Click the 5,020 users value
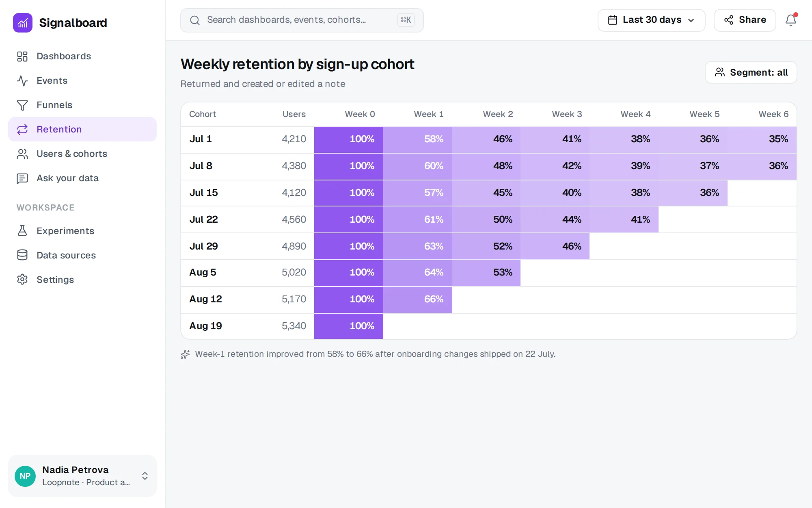Screen dimensions: 812x508 (x=294, y=272)
